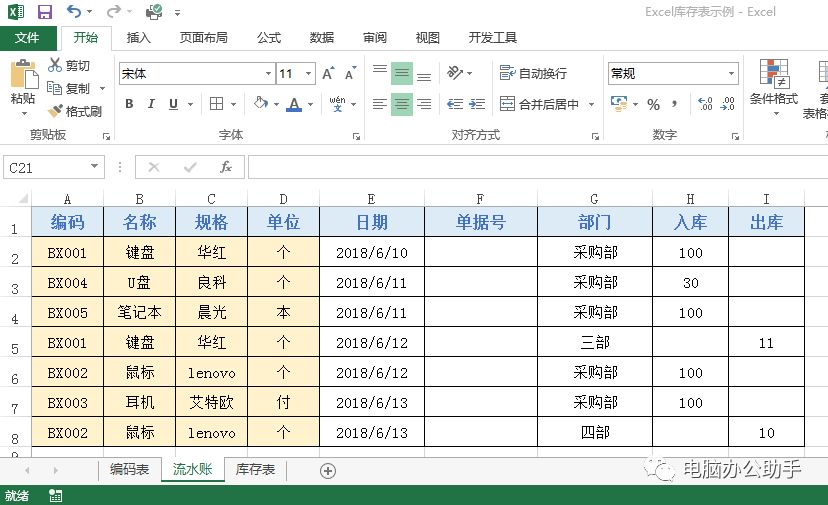Toggle Middle Align vertical alignment
Viewport: 828px width, 505px height.
[401, 73]
